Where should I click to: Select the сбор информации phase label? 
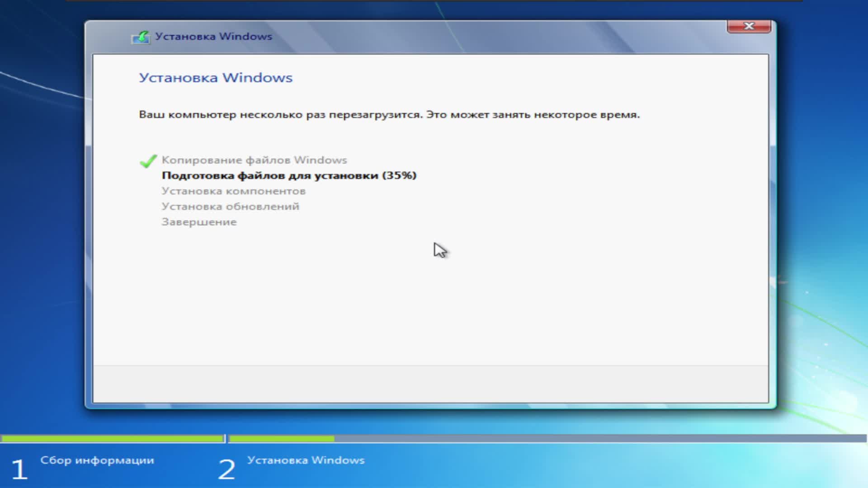[97, 460]
